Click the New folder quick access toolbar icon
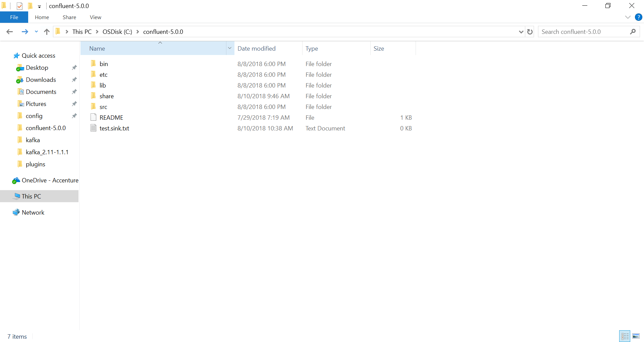644x342 pixels. (30, 6)
